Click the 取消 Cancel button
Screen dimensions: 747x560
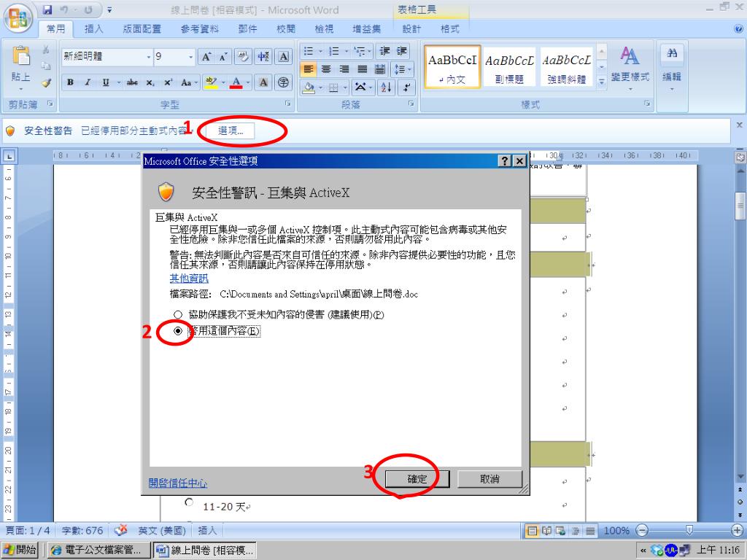tap(489, 479)
